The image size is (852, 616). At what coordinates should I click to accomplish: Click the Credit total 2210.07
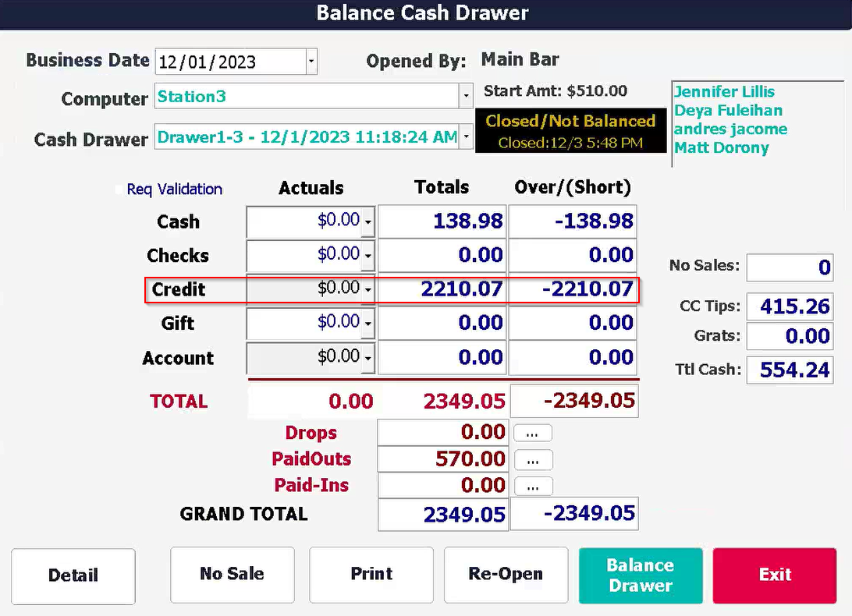pos(442,289)
